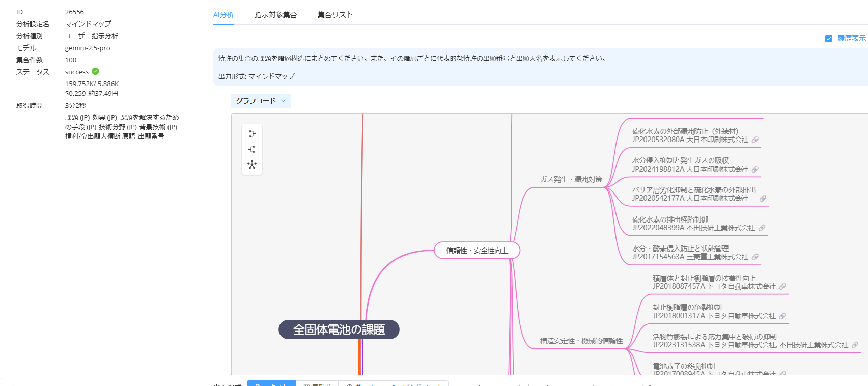Click link icon for JP2017154563A 三菱重工業
868x386 pixels.
[755, 257]
